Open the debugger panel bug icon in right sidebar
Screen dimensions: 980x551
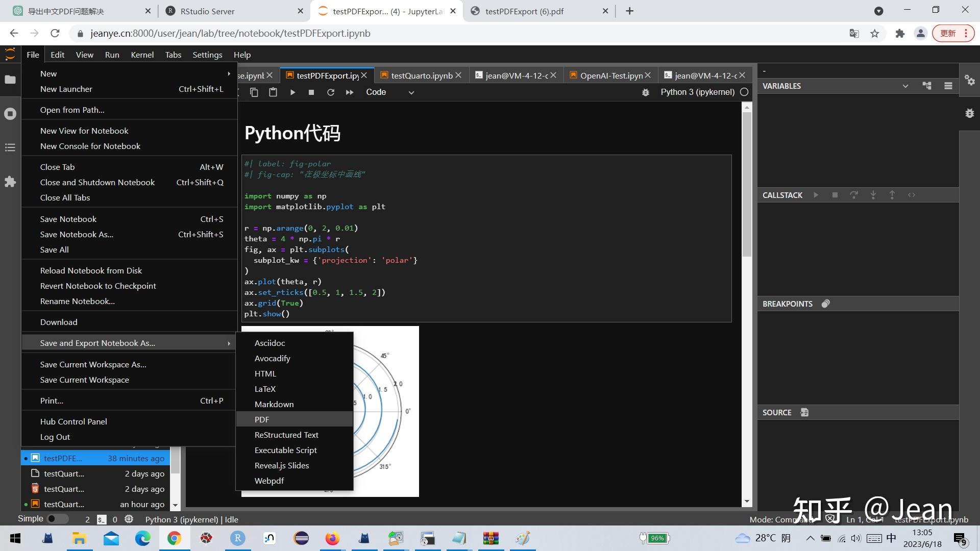[969, 113]
